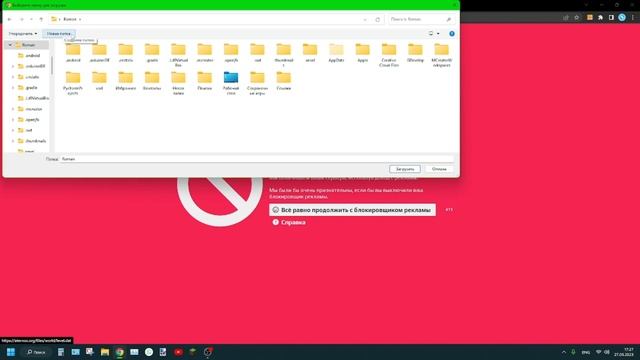Open Chrome extensions puzzle icon
Viewport: 640px width, 360px height.
click(600, 17)
